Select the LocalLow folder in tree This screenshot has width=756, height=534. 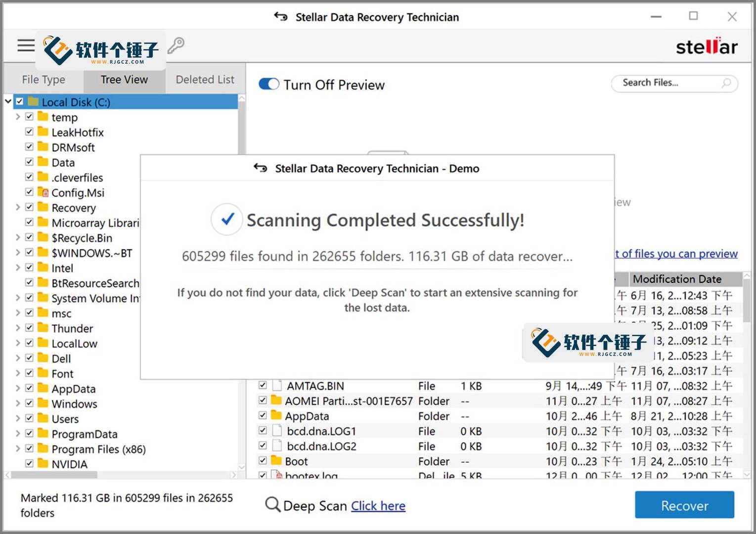74,344
